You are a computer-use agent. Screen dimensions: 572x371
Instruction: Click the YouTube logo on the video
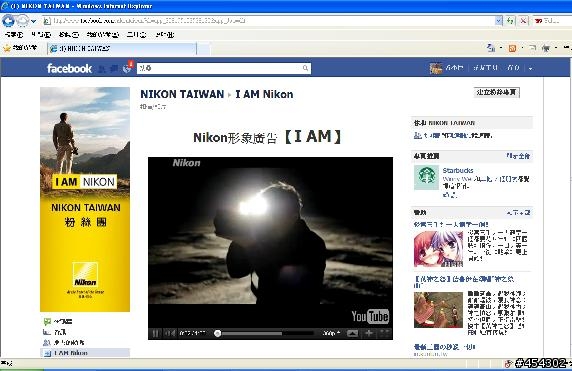pos(370,316)
